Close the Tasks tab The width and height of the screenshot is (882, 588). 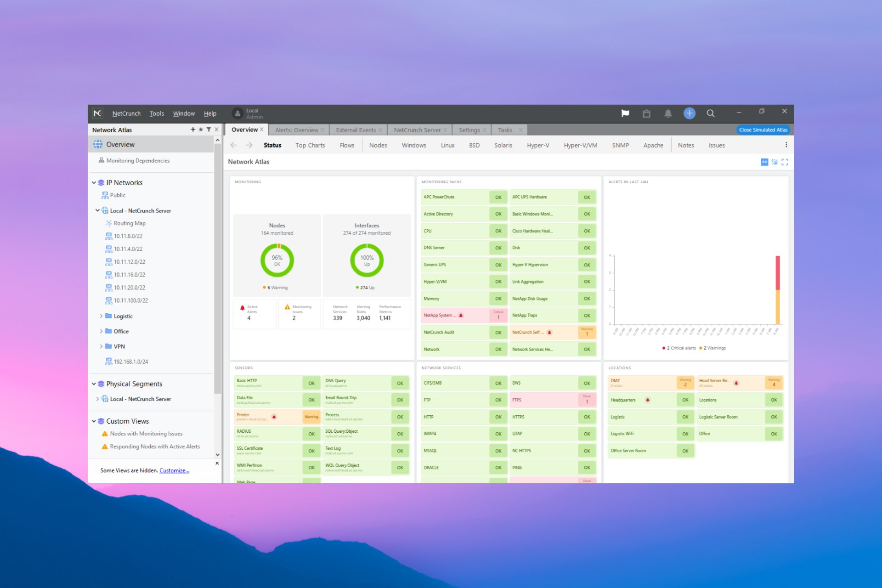[520, 130]
